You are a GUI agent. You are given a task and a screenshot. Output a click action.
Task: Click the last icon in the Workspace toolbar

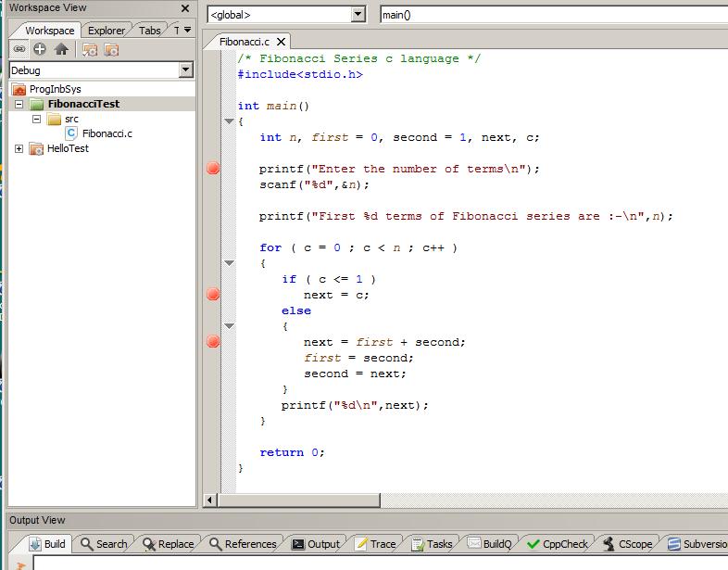[x=111, y=50]
